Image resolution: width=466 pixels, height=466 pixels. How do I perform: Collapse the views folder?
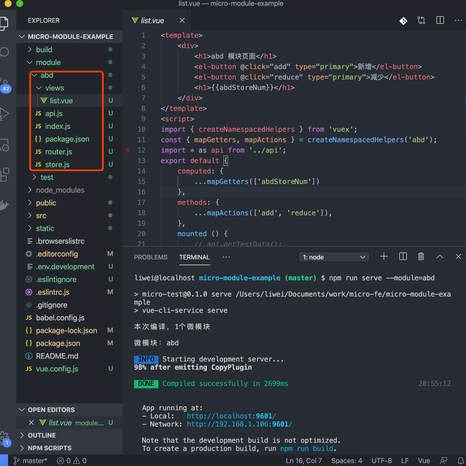point(54,88)
